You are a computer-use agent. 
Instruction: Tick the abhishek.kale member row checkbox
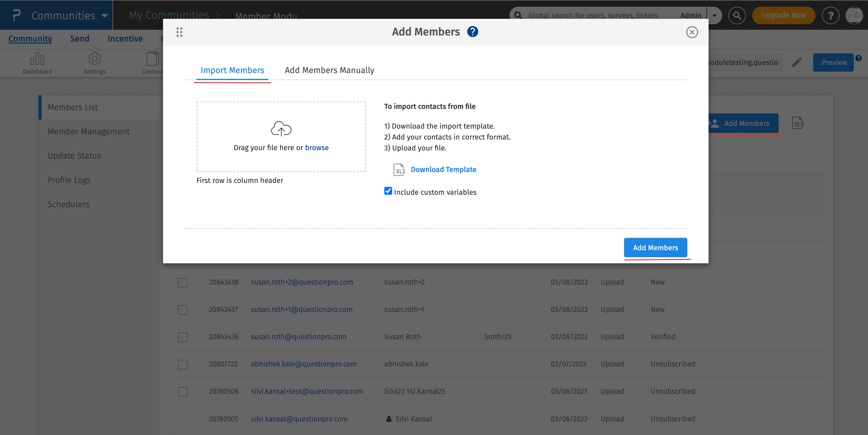tap(183, 364)
